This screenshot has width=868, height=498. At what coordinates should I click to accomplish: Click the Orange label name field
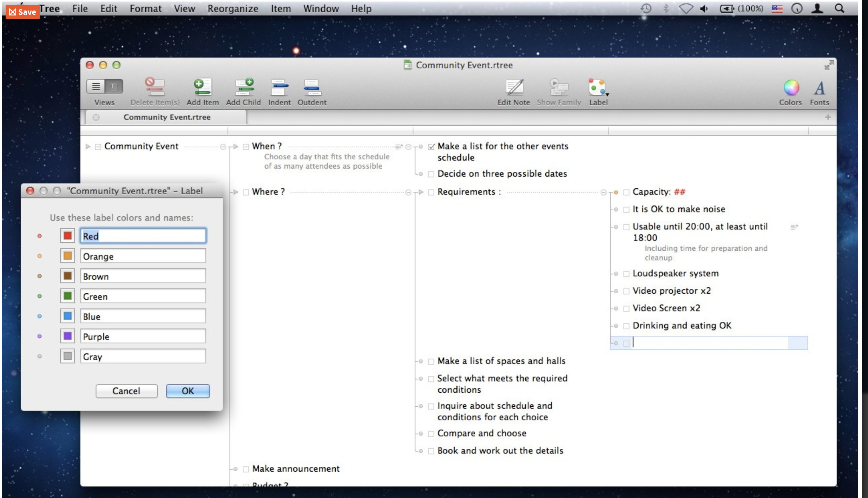(143, 256)
